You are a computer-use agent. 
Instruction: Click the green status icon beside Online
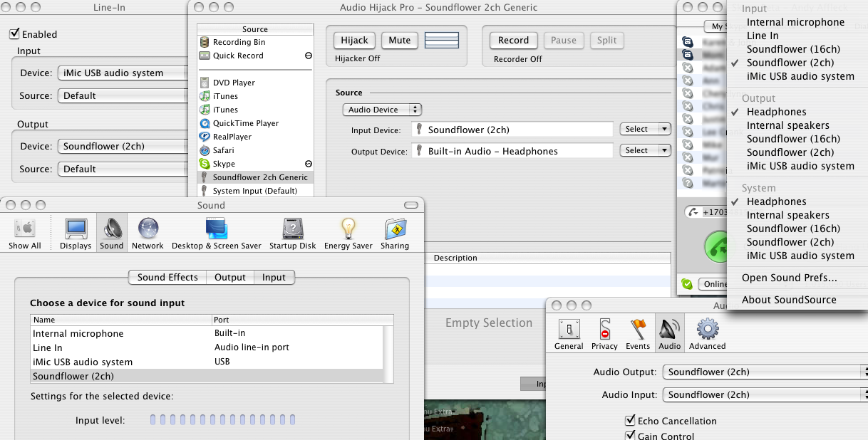pyautogui.click(x=686, y=284)
